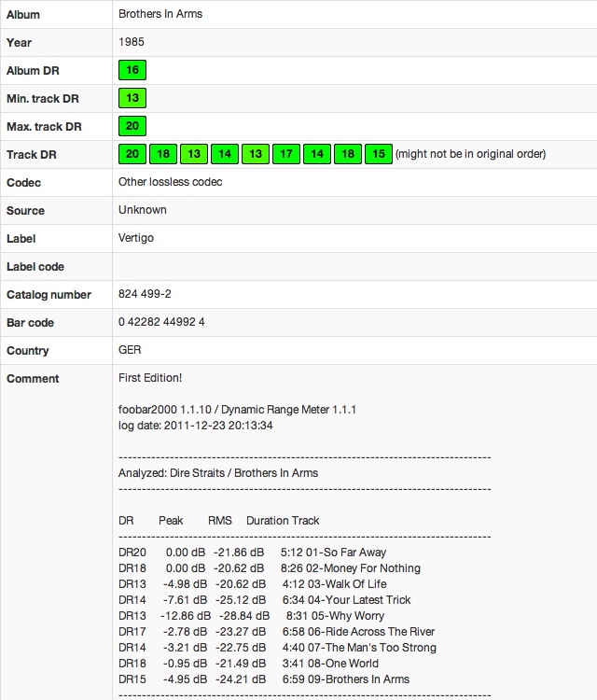Select the 'Other lossless codec' text
Screen dimensions: 597x700
tap(170, 182)
